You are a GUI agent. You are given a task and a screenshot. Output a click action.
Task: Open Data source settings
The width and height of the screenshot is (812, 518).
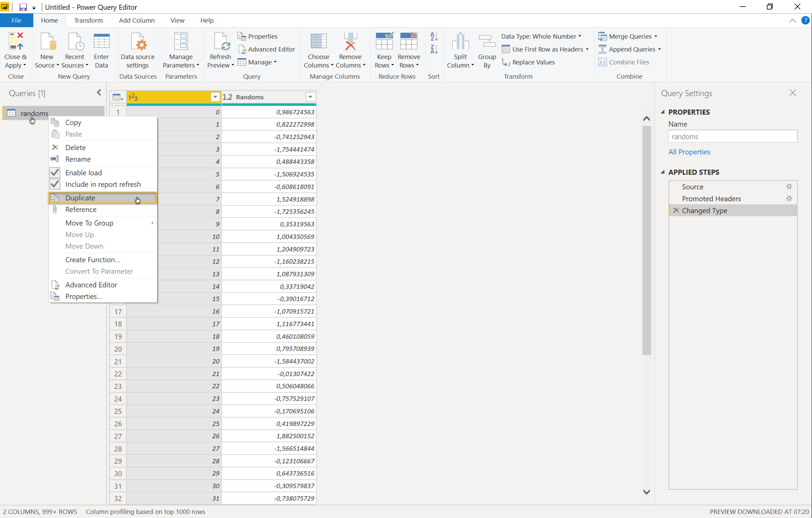point(138,50)
